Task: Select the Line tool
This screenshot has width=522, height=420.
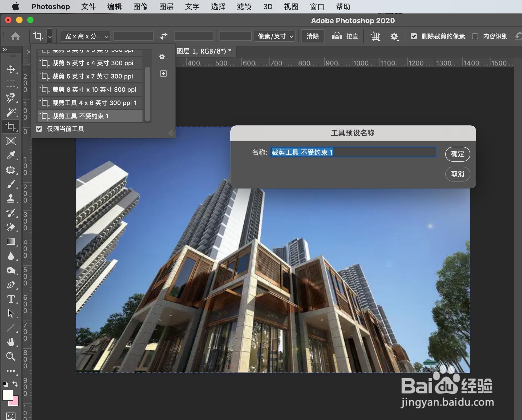Action: 11,328
